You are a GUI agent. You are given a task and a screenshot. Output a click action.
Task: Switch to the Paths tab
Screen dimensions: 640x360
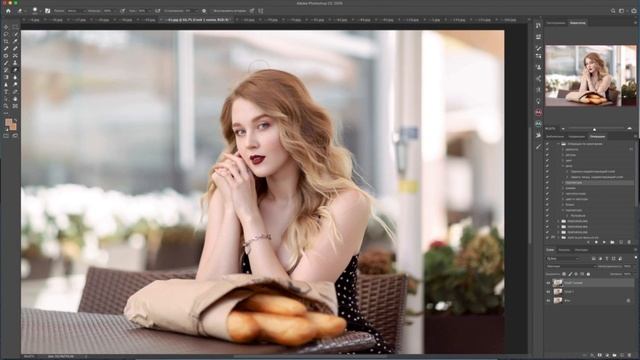click(581, 250)
